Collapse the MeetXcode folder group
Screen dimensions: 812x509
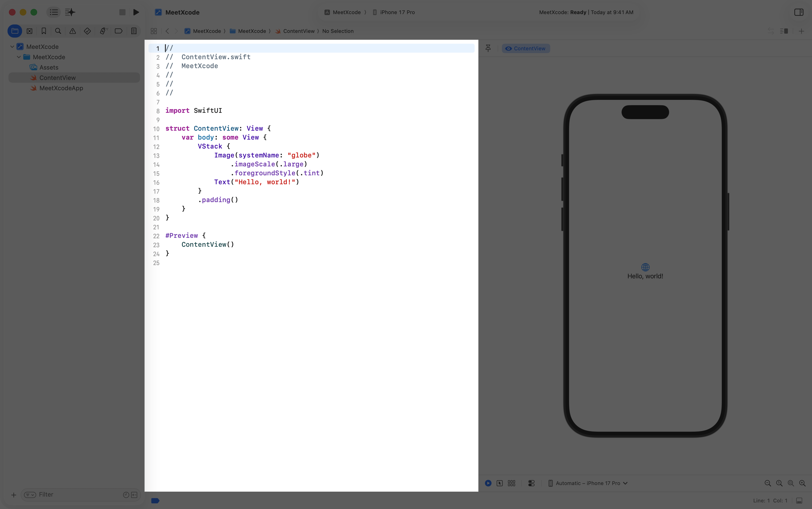pyautogui.click(x=19, y=57)
